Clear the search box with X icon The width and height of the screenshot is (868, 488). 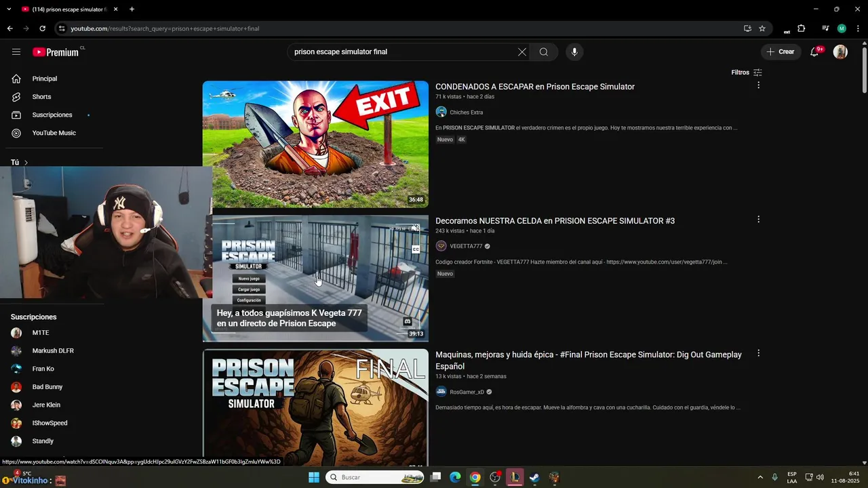point(522,52)
